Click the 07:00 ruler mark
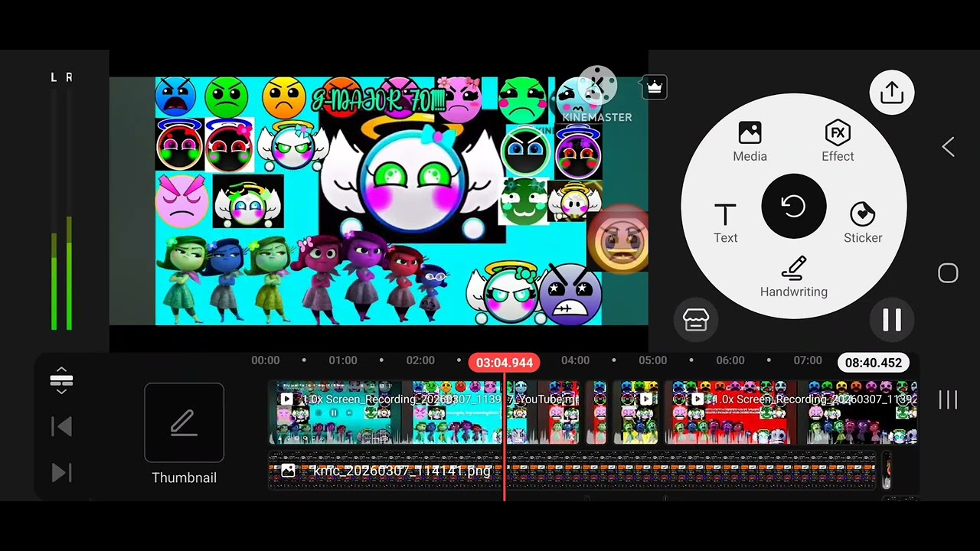 [x=808, y=360]
